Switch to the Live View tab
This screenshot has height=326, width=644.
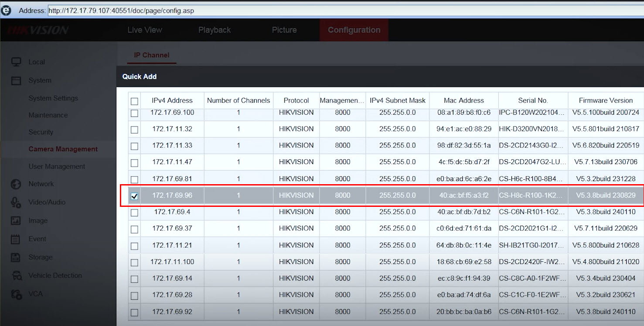pyautogui.click(x=145, y=30)
